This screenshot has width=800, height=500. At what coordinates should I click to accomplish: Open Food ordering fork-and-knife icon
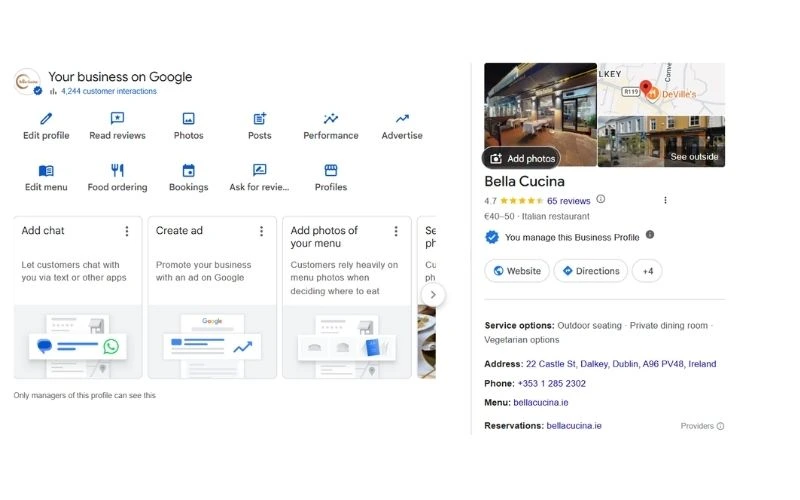(117, 170)
